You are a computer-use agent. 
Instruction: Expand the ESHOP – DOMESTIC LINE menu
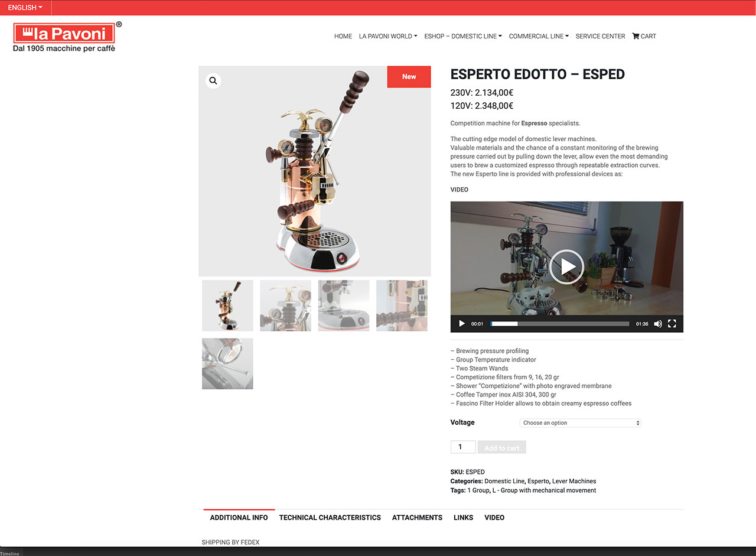click(463, 36)
